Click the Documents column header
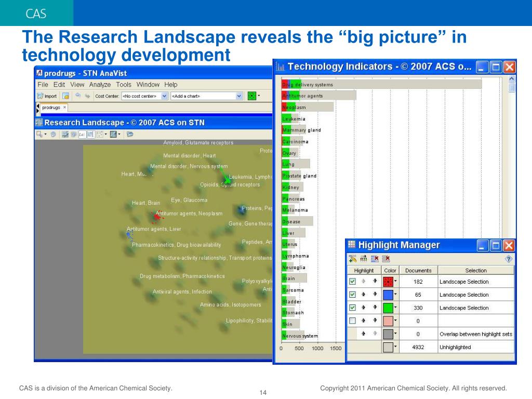Viewport: 532px width, 399px height. 418,270
